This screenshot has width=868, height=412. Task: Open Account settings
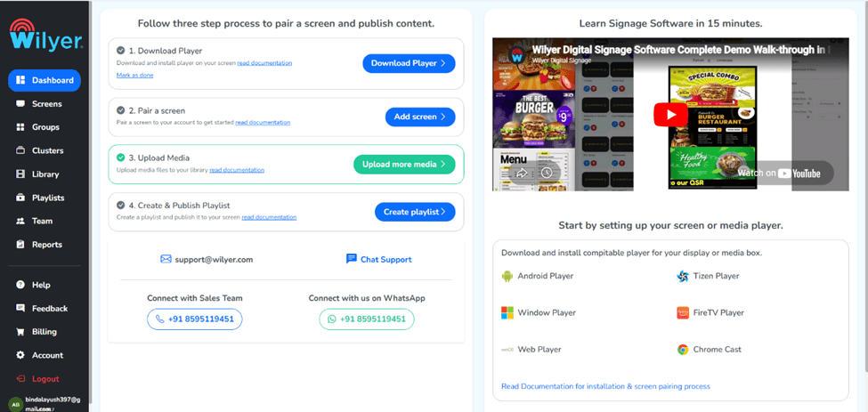point(47,355)
